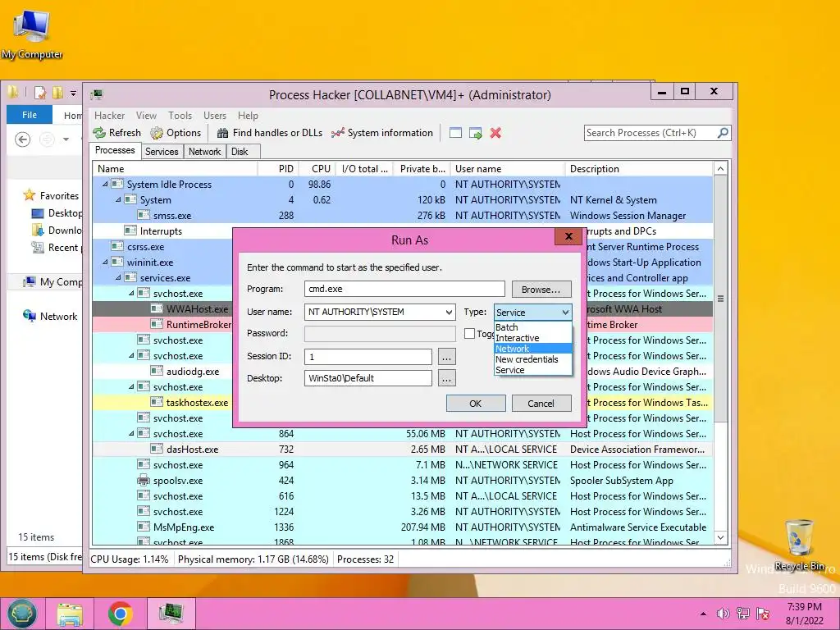Click the Downloads folder icon in Explorer
The width and height of the screenshot is (840, 630).
(x=38, y=231)
